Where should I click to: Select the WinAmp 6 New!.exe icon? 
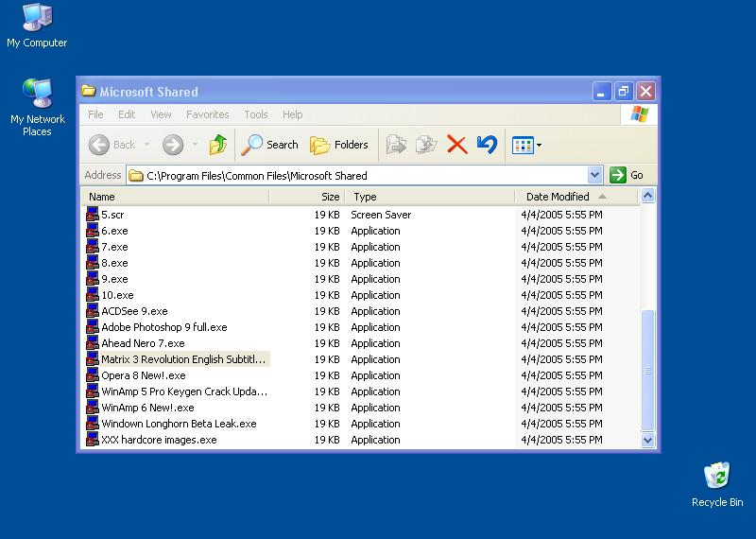(x=93, y=408)
